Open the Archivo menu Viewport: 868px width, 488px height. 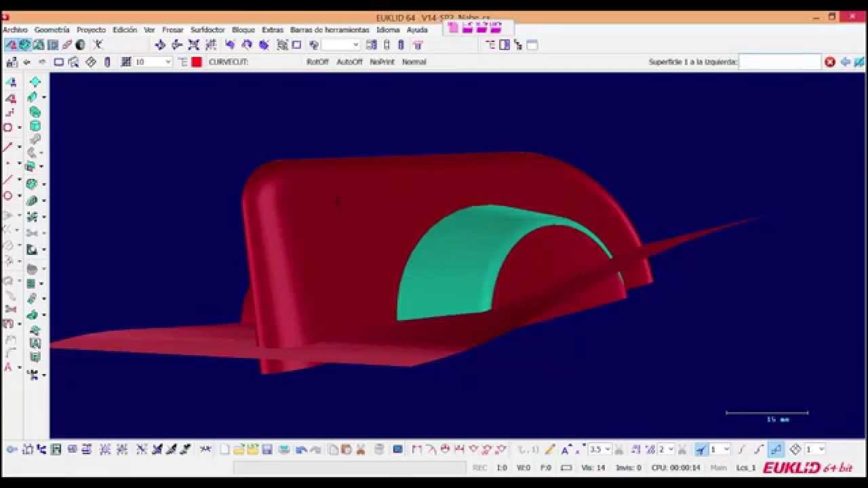(x=15, y=30)
